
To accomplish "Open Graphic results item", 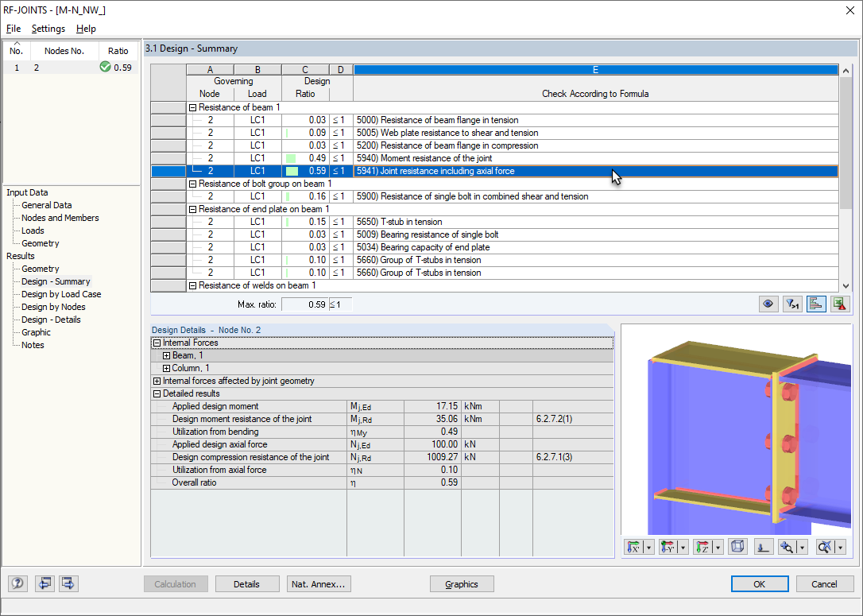I will coord(36,332).
